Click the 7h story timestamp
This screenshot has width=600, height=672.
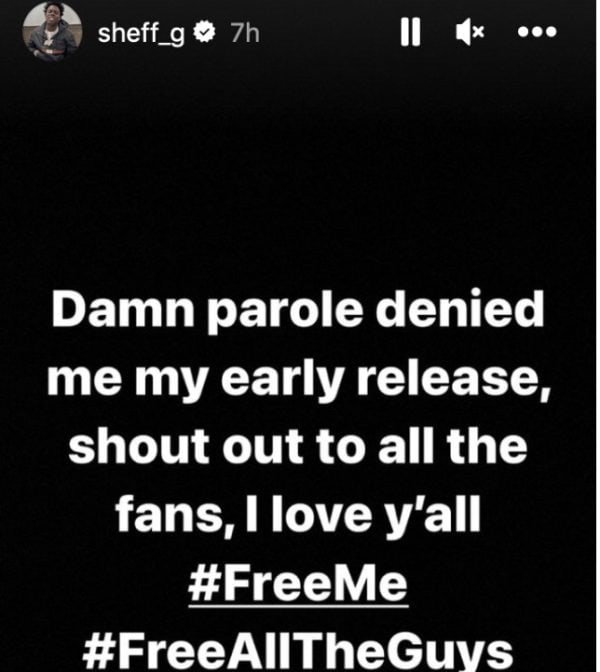[245, 33]
